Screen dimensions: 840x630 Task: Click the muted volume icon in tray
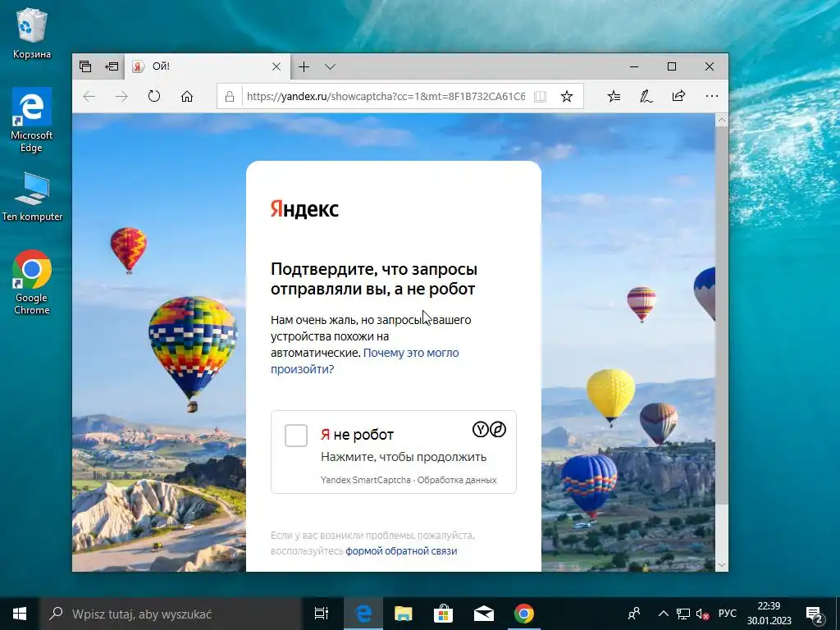(x=702, y=614)
